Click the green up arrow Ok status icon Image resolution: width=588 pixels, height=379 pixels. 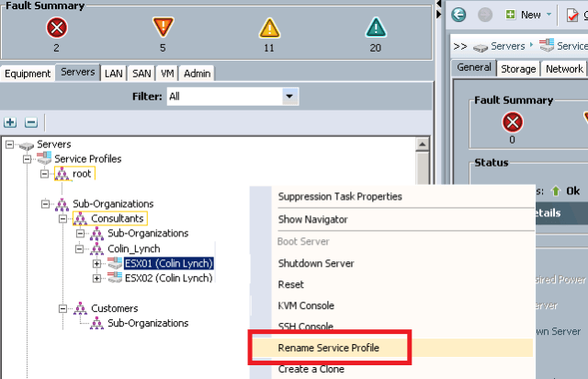(555, 191)
